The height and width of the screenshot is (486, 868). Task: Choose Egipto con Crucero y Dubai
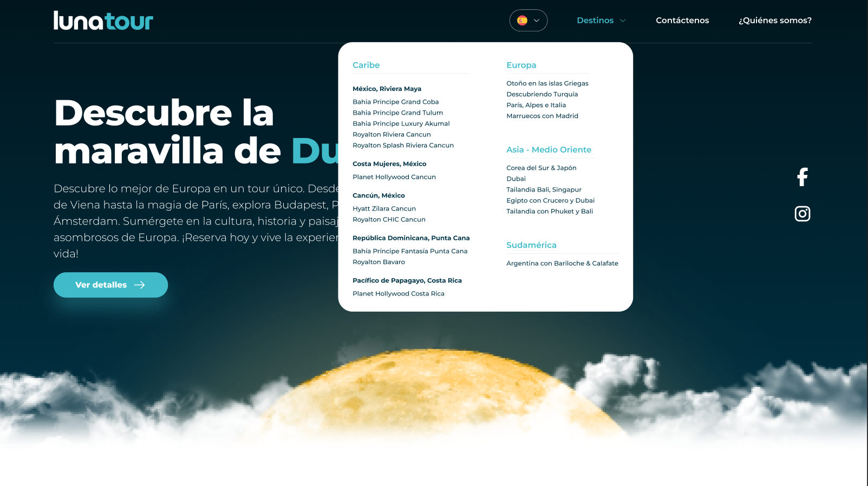tap(550, 200)
